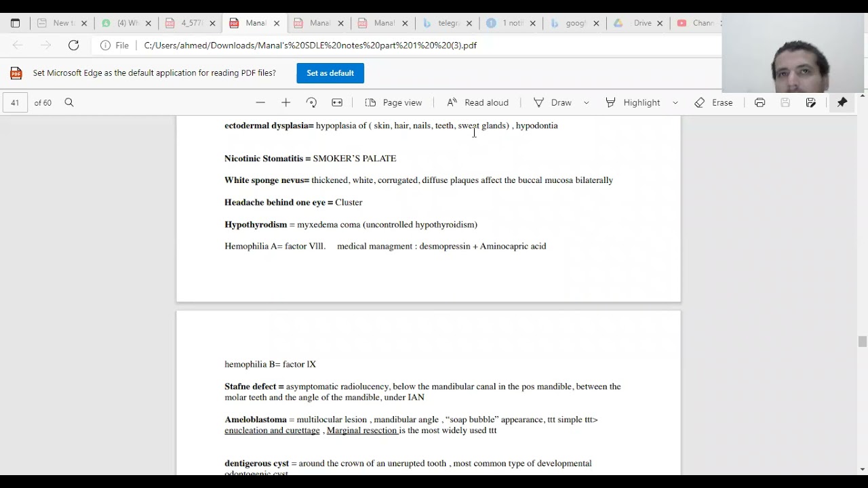Click the scrollbar down arrow
Screen dimensions: 868x488
pyautogui.click(x=862, y=470)
